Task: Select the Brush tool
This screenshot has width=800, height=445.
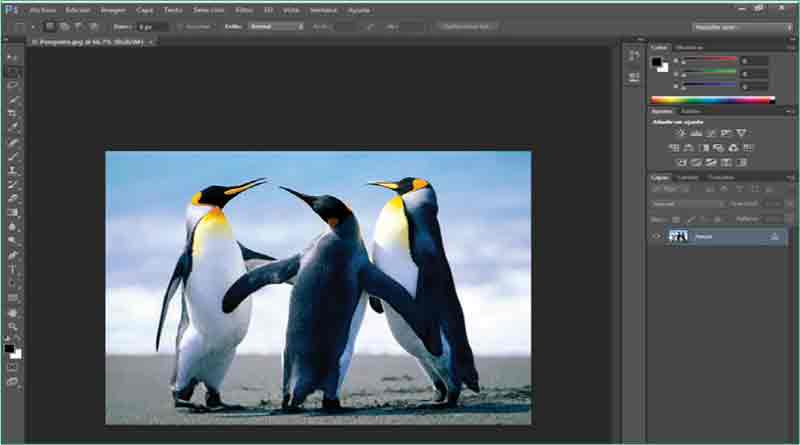Action: click(x=13, y=156)
